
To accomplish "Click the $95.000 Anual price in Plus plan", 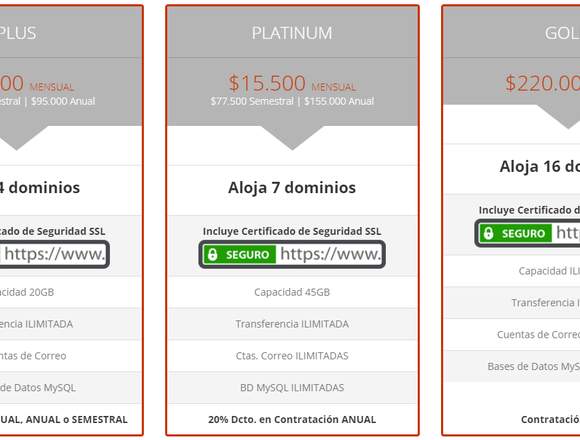I will [63, 101].
